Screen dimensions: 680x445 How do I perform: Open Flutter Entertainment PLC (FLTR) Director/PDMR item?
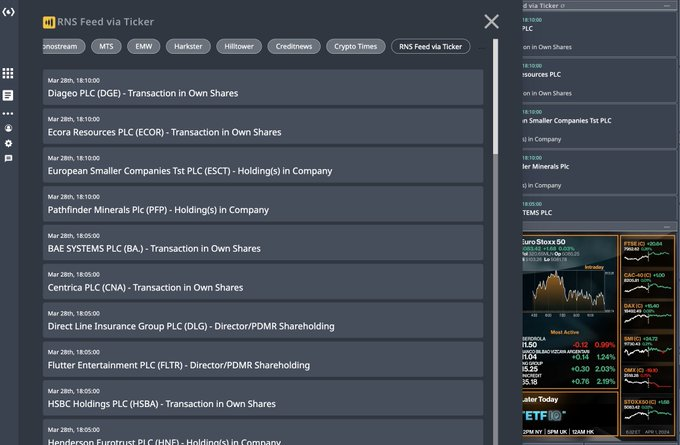263,359
